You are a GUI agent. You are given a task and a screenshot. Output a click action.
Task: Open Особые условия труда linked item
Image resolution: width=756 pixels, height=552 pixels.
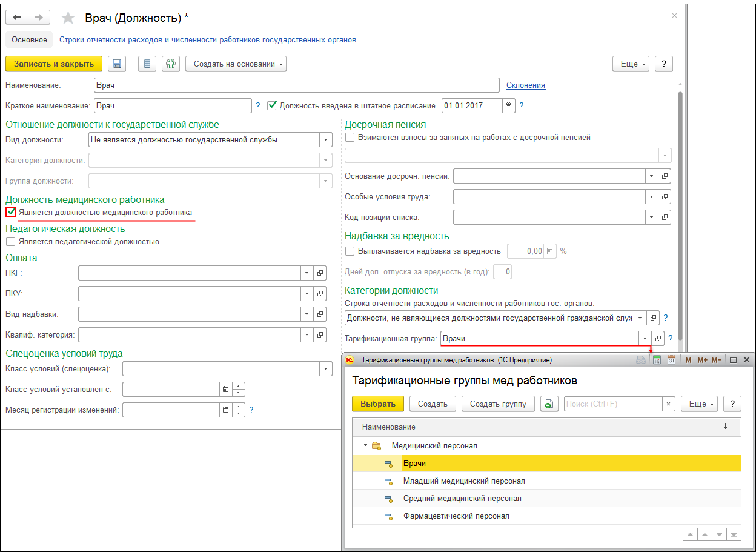665,196
